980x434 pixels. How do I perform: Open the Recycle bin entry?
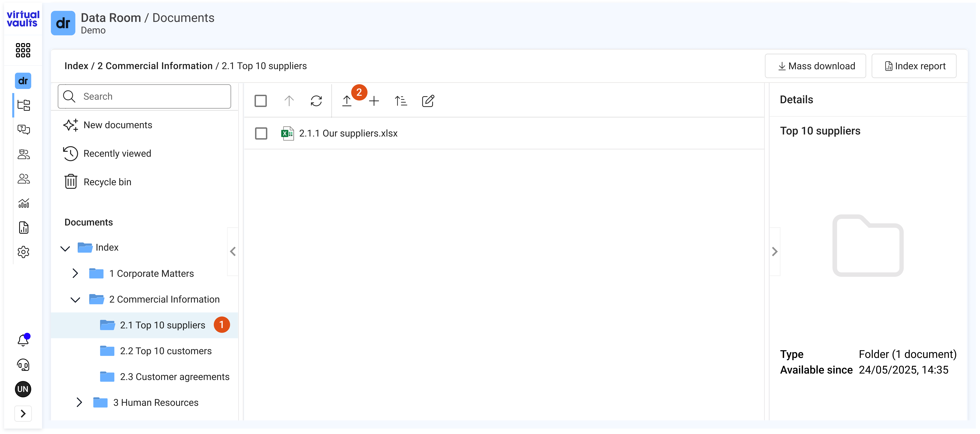[x=107, y=182]
